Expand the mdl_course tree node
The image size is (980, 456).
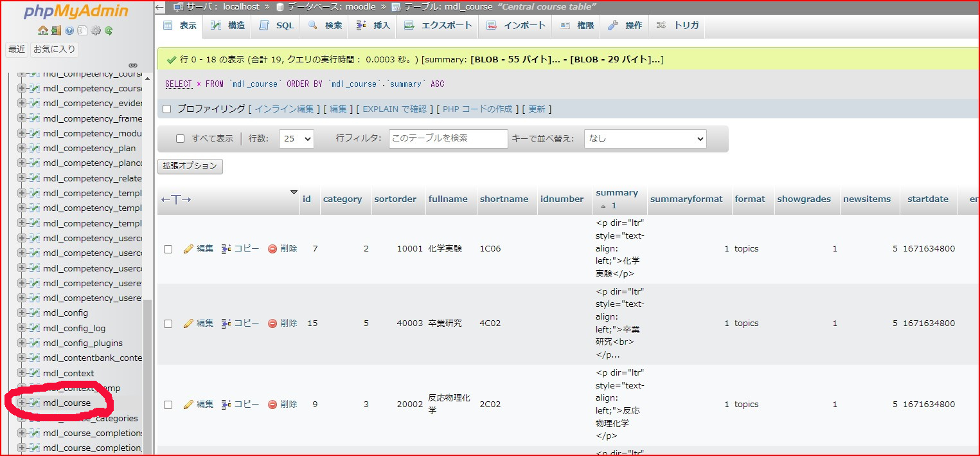click(x=22, y=403)
